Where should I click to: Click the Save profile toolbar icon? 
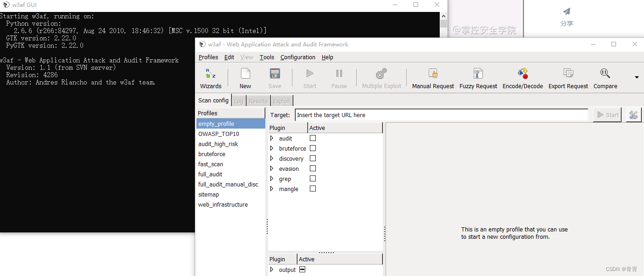point(275,73)
